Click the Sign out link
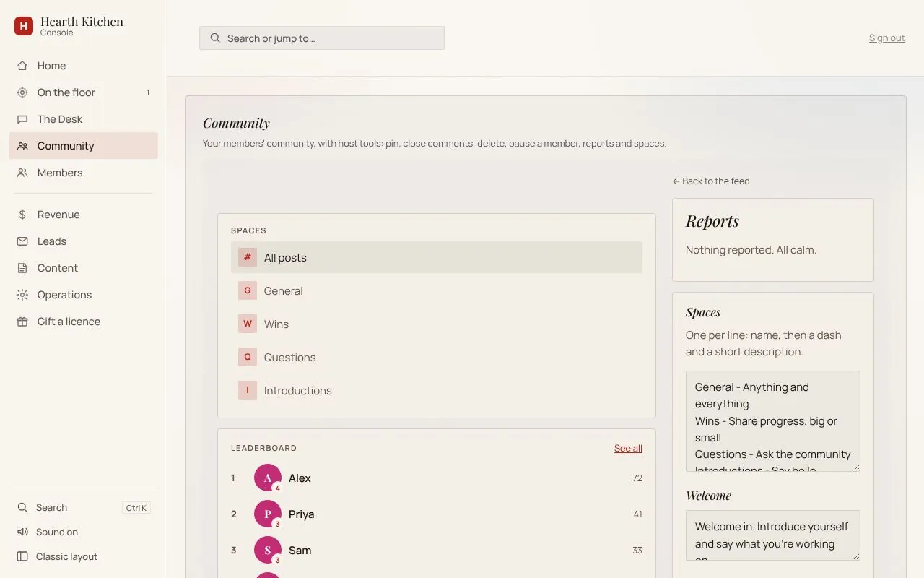Viewport: 924px width, 578px height. pyautogui.click(x=886, y=38)
